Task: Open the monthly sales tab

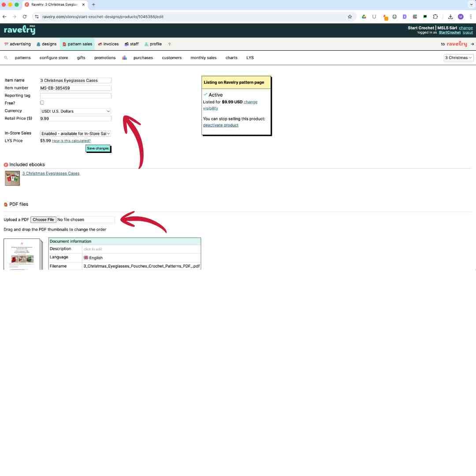Action: [203, 57]
